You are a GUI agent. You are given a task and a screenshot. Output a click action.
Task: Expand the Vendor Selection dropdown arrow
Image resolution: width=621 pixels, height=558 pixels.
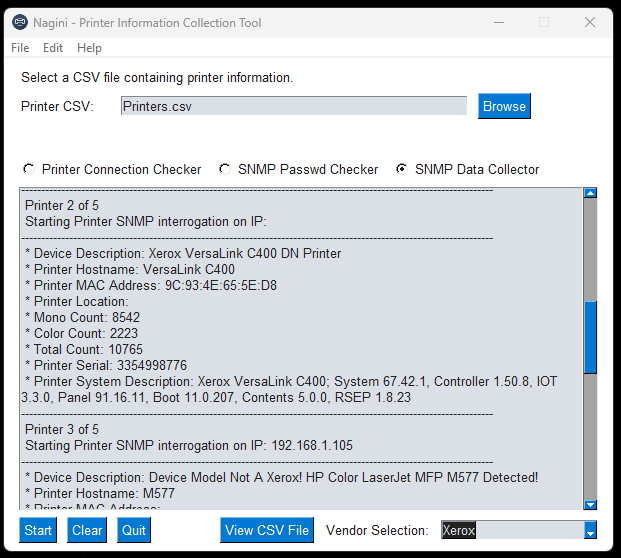[590, 530]
